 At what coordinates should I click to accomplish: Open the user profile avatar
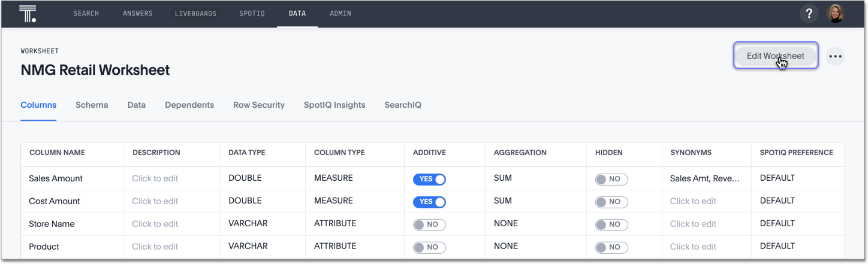pos(835,13)
